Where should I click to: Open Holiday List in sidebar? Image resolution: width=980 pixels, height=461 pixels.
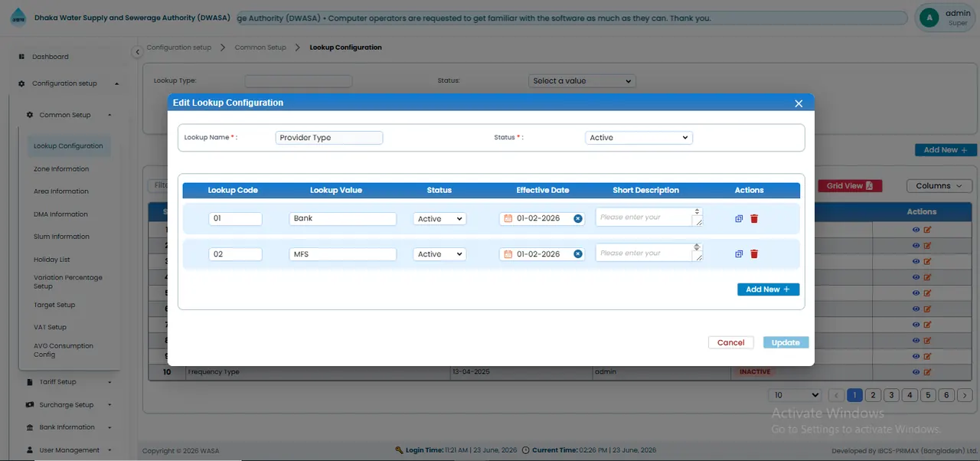coord(52,260)
